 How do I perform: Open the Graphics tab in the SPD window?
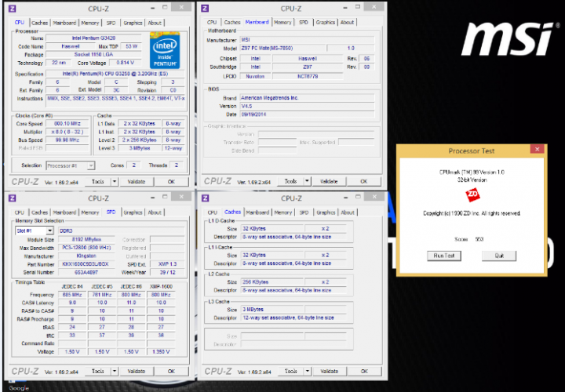point(133,212)
